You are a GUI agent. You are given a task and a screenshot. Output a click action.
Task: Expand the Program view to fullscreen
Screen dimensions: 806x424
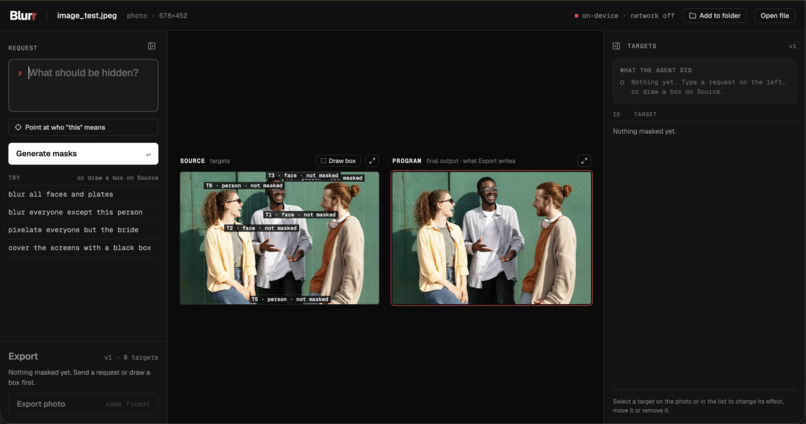[x=584, y=161]
